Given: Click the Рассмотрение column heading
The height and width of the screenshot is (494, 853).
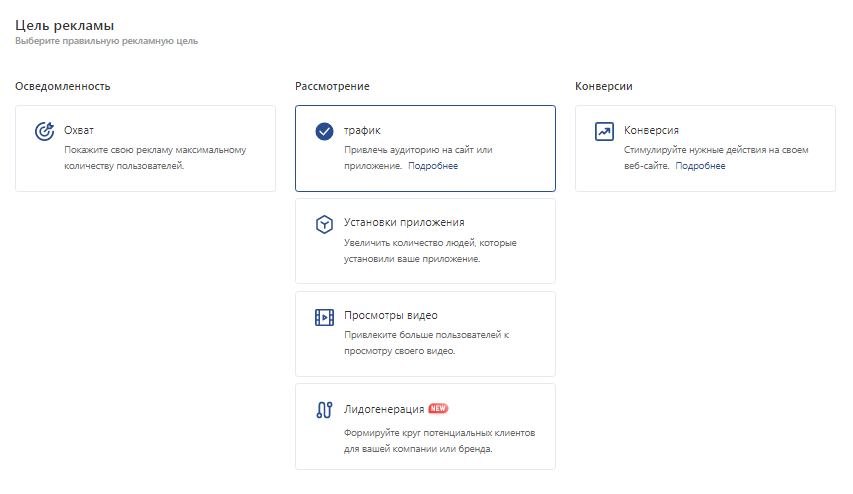Looking at the screenshot, I should (x=332, y=86).
